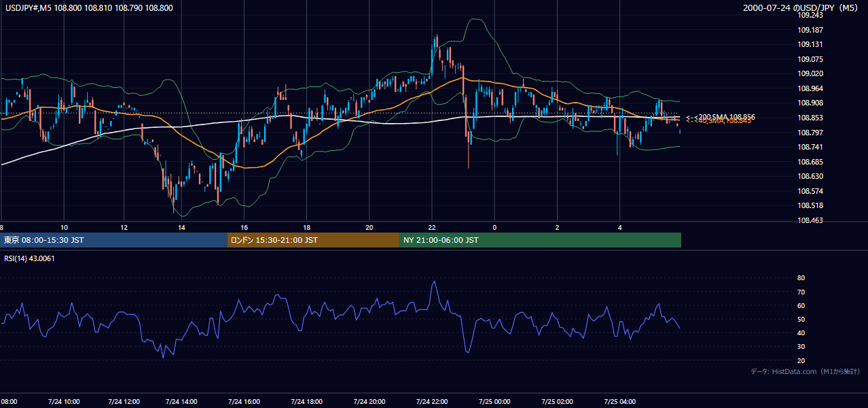This screenshot has height=408, width=868.
Task: Click the RSI 20 level label
Action: coord(801,360)
